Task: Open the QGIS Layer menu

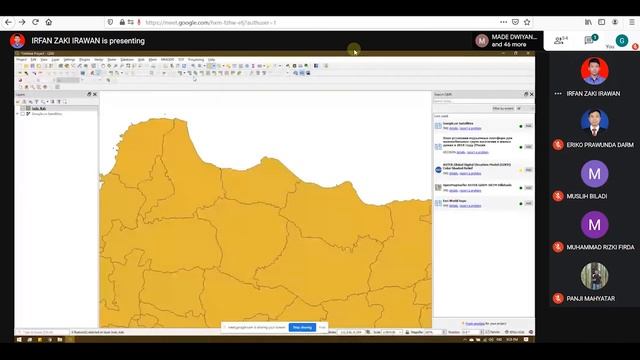Action: (56, 60)
